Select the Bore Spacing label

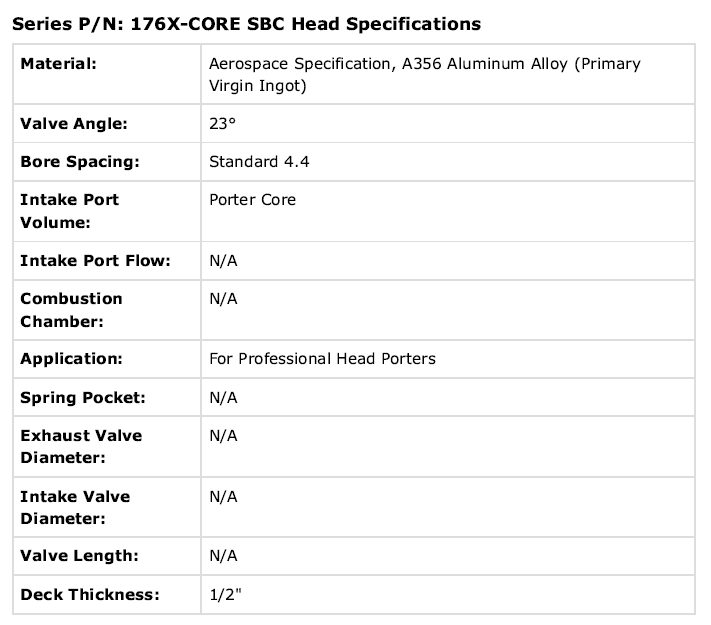80,162
